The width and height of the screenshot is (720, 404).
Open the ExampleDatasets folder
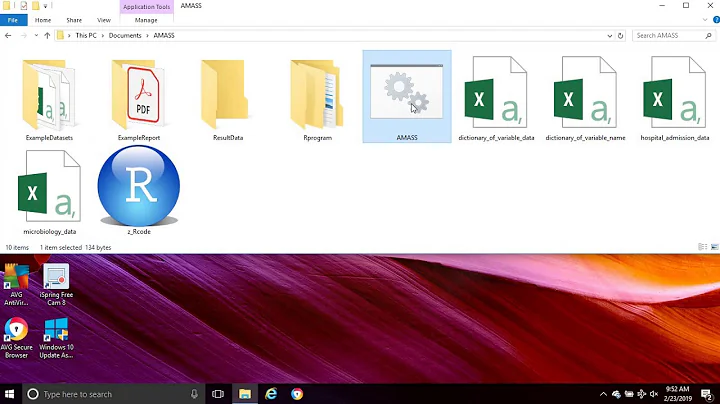(x=49, y=99)
